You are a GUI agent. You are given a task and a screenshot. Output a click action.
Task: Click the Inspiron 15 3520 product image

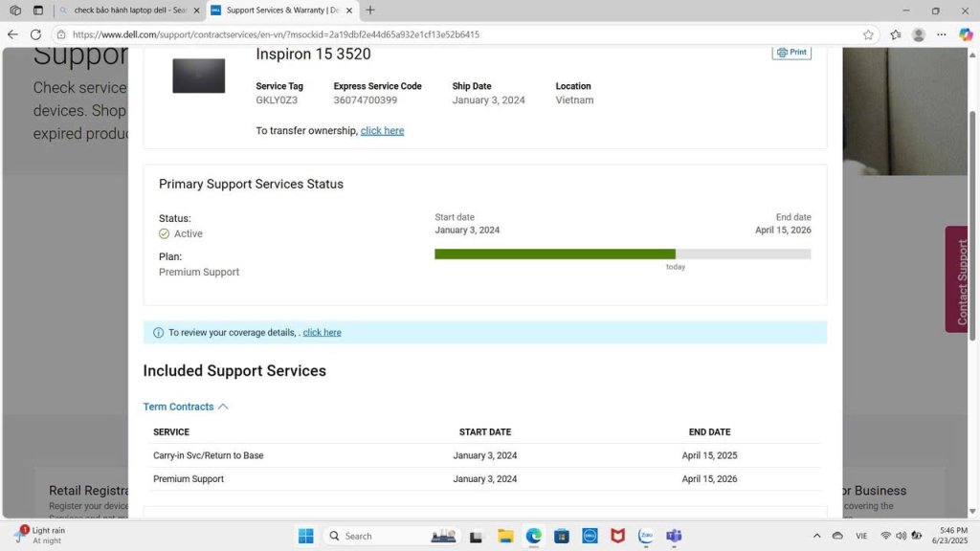pos(199,76)
